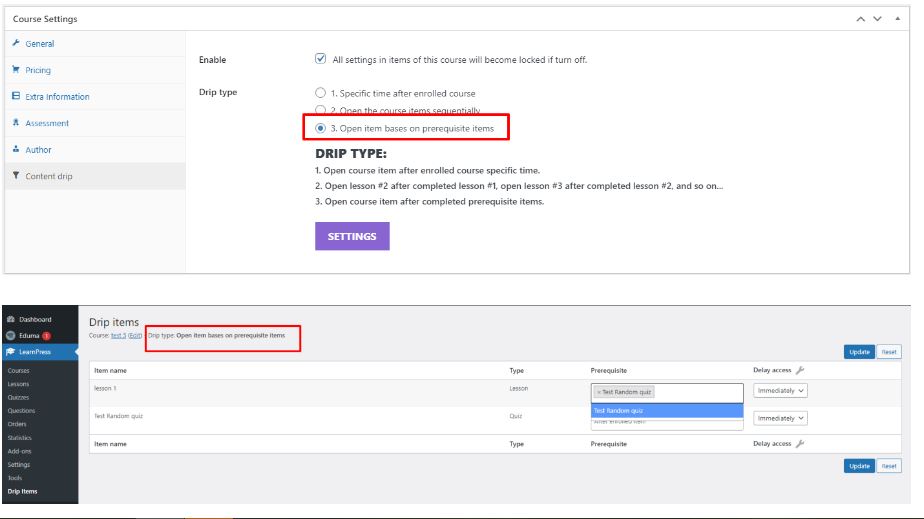Move Course Settings panel up with arrow
924x519 pixels.
pyautogui.click(x=861, y=19)
